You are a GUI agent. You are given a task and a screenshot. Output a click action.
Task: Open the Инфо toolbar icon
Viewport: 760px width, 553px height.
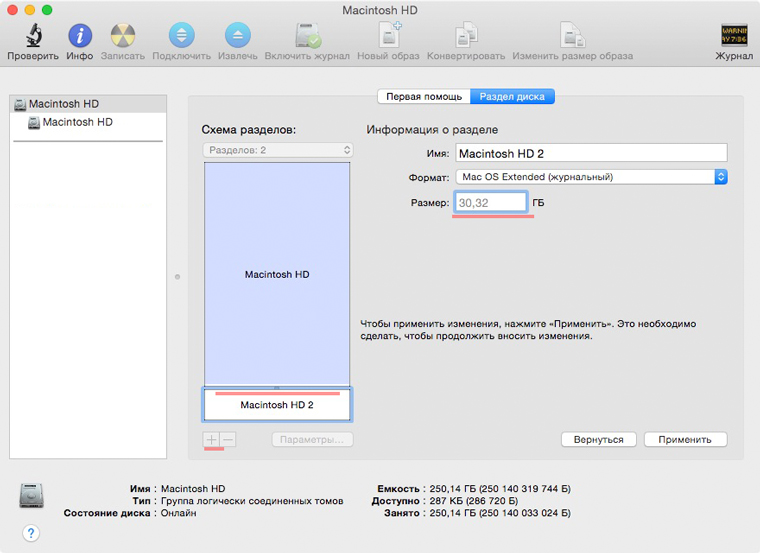(x=79, y=36)
